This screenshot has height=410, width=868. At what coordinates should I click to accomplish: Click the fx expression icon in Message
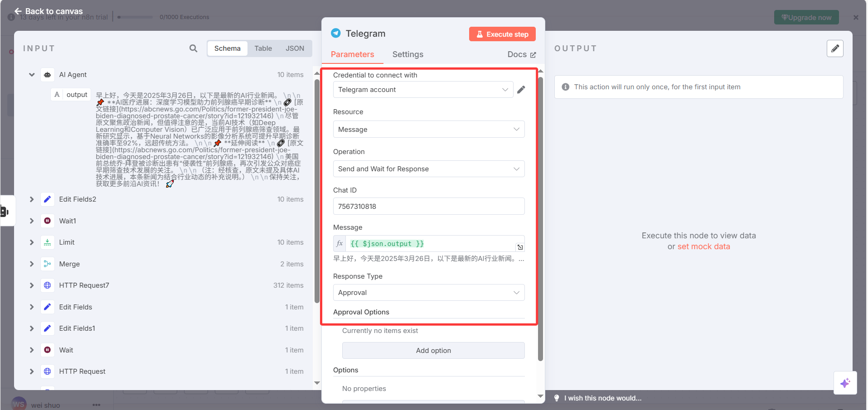339,244
